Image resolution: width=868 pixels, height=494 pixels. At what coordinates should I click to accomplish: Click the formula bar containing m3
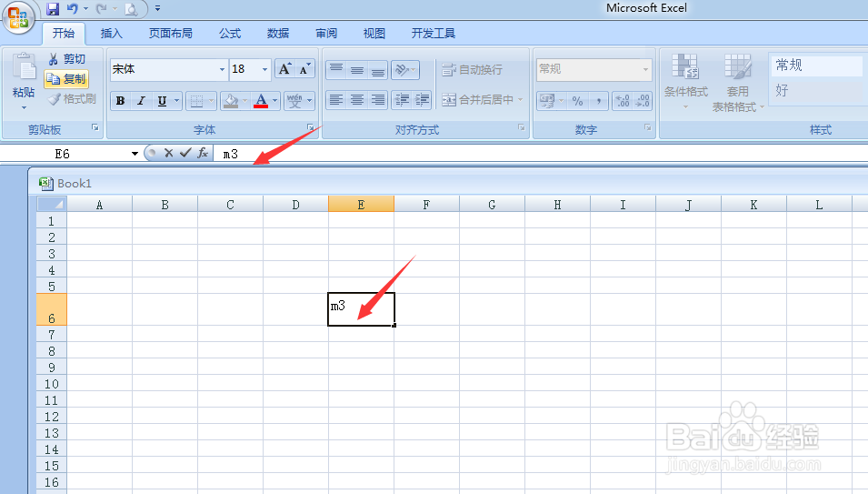pyautogui.click(x=543, y=154)
